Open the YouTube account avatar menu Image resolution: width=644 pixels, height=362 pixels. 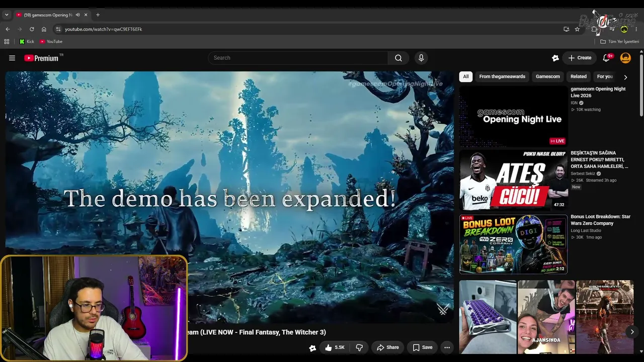[625, 58]
